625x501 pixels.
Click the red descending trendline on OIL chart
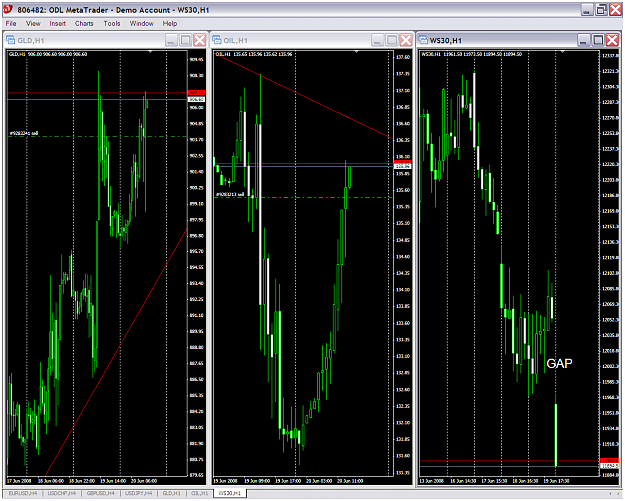tap(305, 97)
